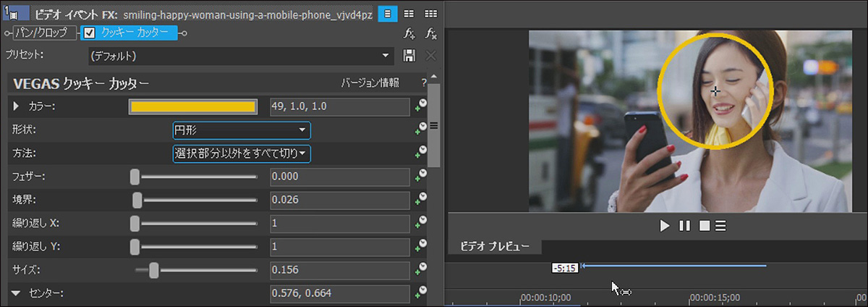Click the video event icon numbered 1
Screen dimensions: 868x307
14,13
